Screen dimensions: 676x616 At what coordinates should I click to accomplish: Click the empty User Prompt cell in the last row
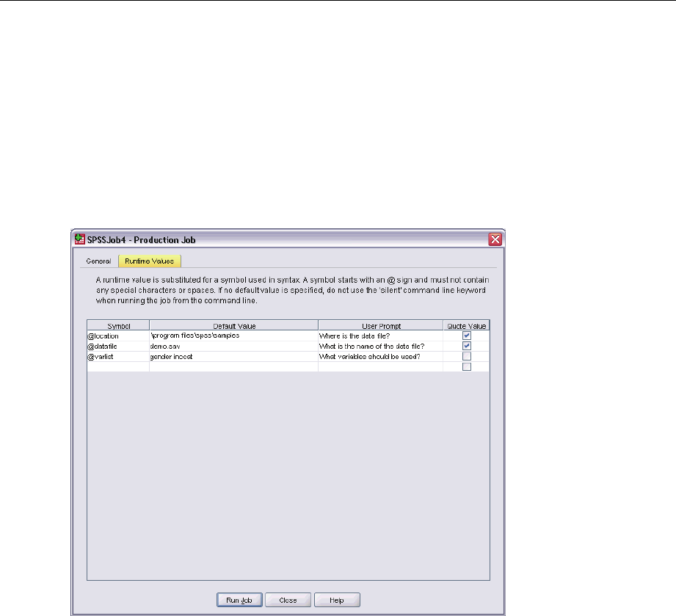(381, 366)
